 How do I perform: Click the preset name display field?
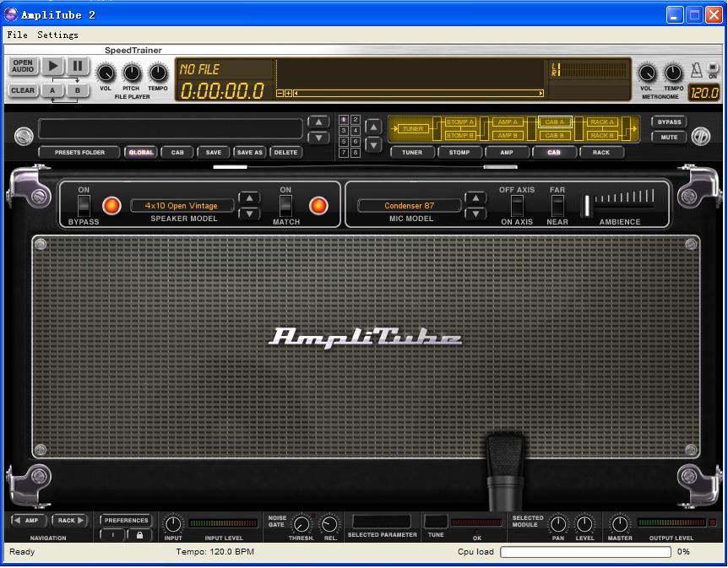click(x=171, y=129)
